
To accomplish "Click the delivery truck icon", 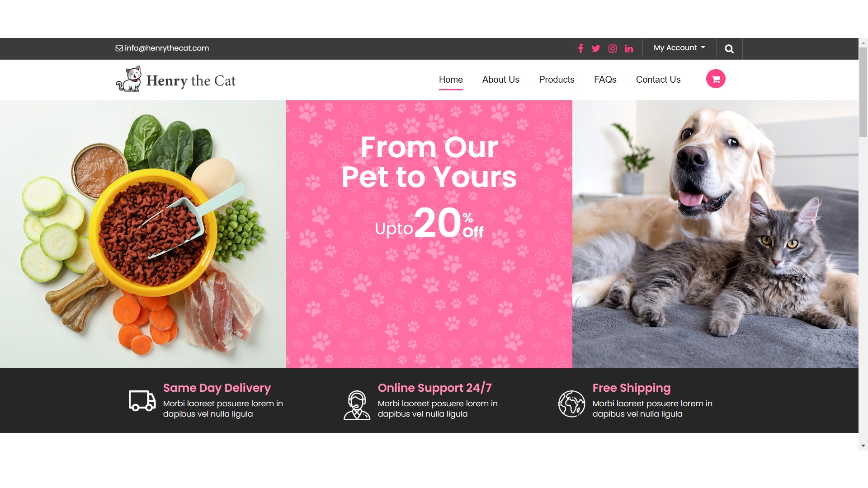I will (142, 401).
